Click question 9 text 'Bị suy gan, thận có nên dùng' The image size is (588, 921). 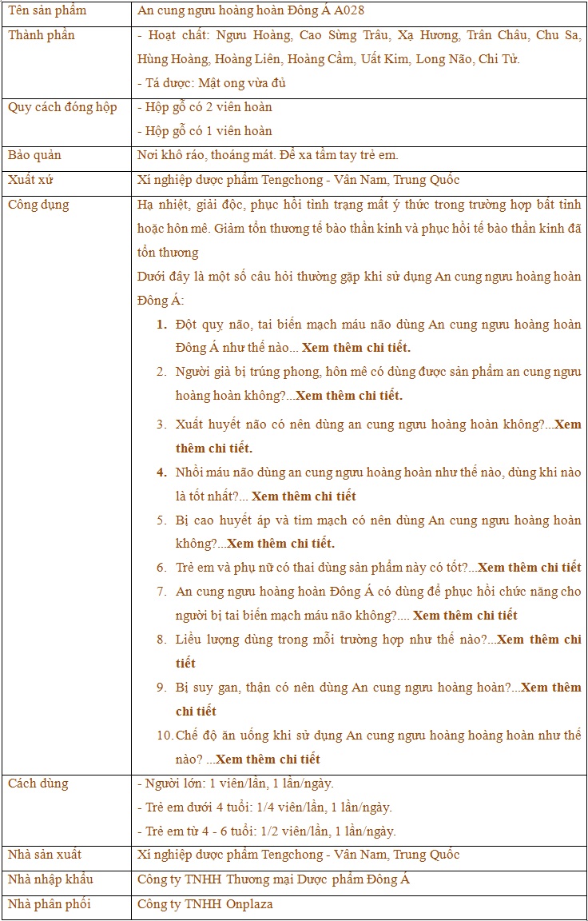coord(262,688)
